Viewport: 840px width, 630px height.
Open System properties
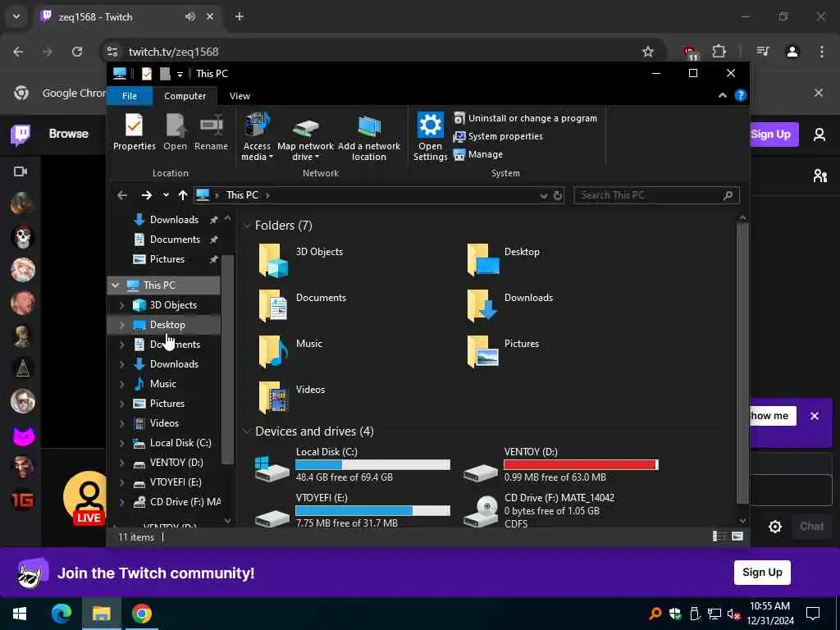pos(498,137)
